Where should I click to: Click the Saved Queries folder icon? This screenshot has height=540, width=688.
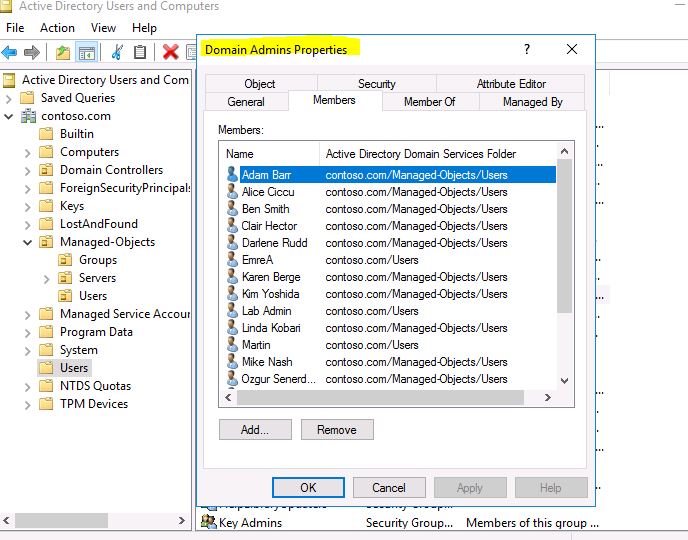coord(27,97)
